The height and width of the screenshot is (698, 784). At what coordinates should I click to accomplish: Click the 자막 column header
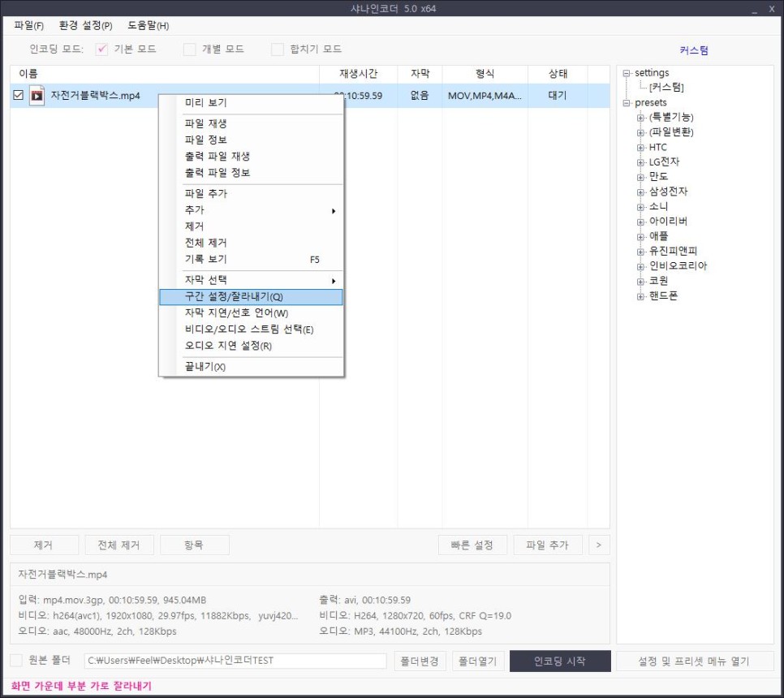click(x=420, y=74)
